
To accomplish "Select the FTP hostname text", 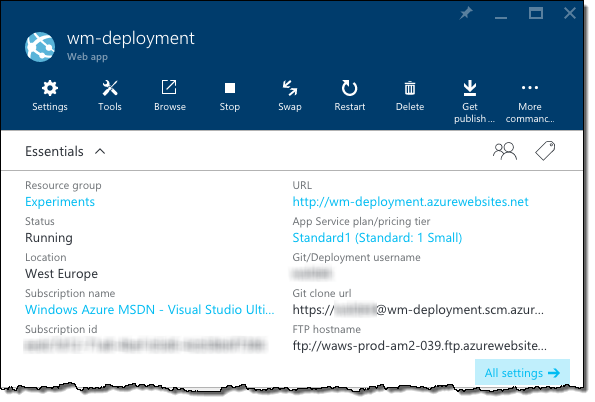I will tap(420, 345).
